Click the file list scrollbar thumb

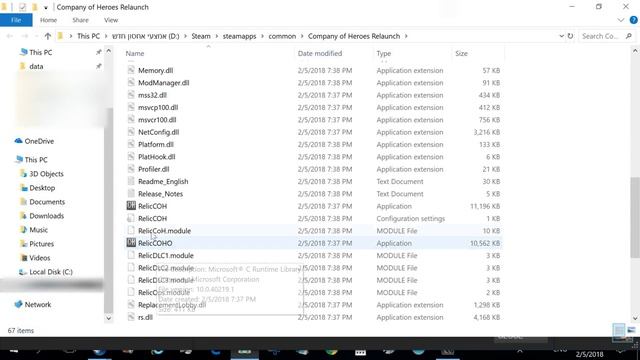click(x=635, y=217)
